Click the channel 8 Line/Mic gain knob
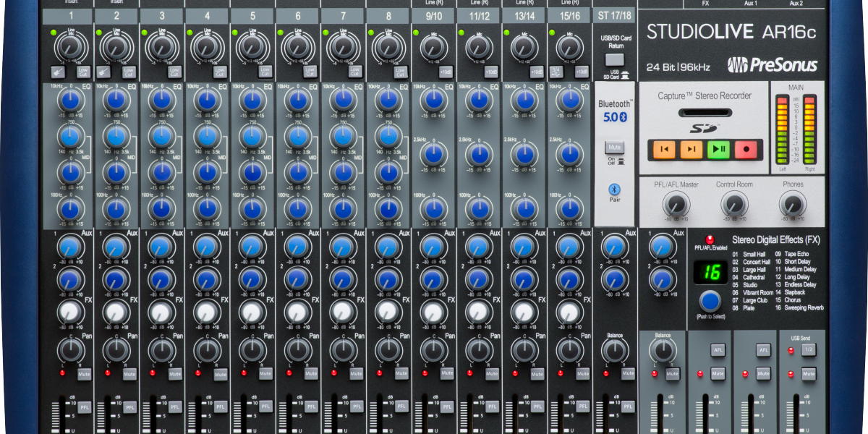 (388, 47)
